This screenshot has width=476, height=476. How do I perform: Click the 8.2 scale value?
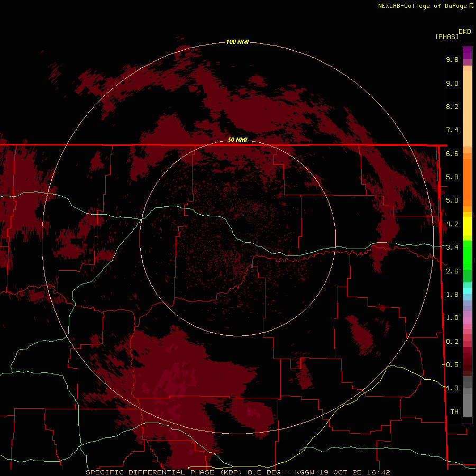(x=452, y=106)
